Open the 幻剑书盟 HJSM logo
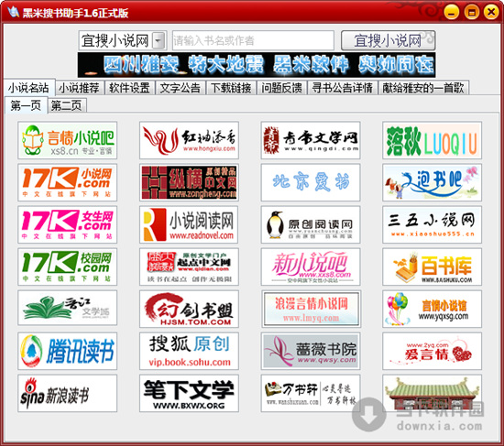This screenshot has width=504, height=446. coord(189,309)
